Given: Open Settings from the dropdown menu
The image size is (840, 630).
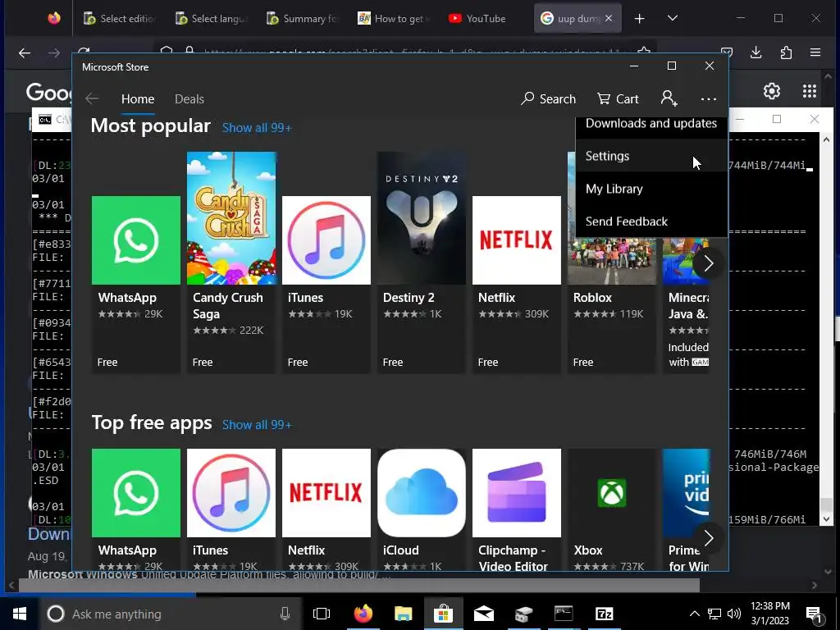Looking at the screenshot, I should point(651,156).
